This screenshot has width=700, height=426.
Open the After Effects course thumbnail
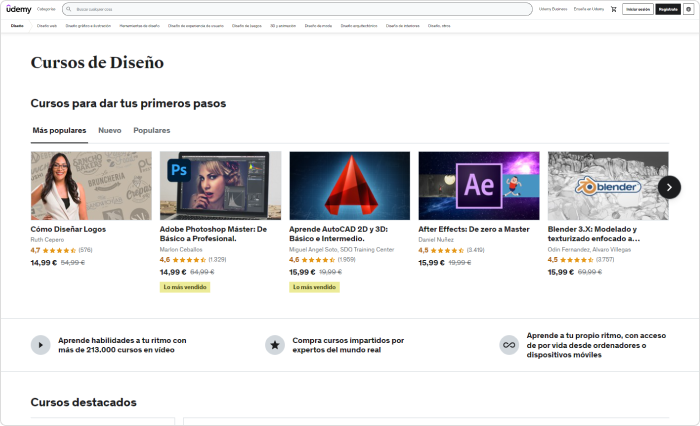(x=479, y=186)
